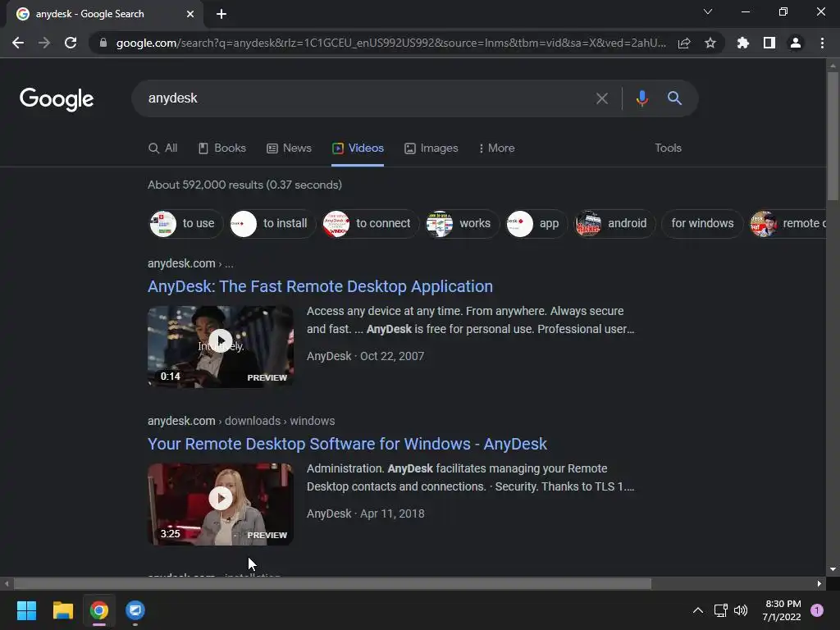
Task: Select the 'to install' suggestion chip
Action: [x=272, y=223]
